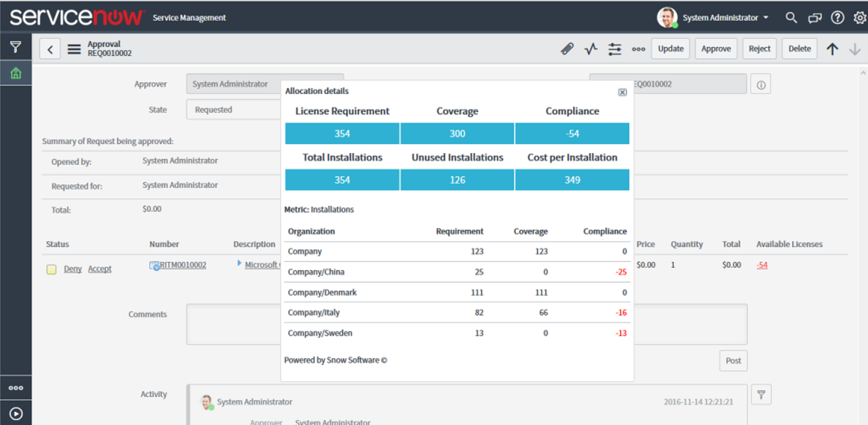This screenshot has width=868, height=425.
Task: Navigate to next record using the down arrow
Action: 854,49
